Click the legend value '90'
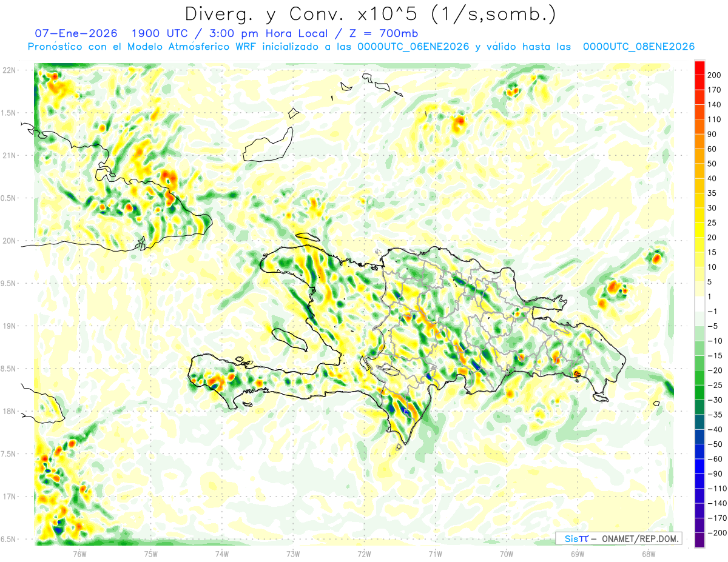The image size is (728, 562). coord(712,134)
